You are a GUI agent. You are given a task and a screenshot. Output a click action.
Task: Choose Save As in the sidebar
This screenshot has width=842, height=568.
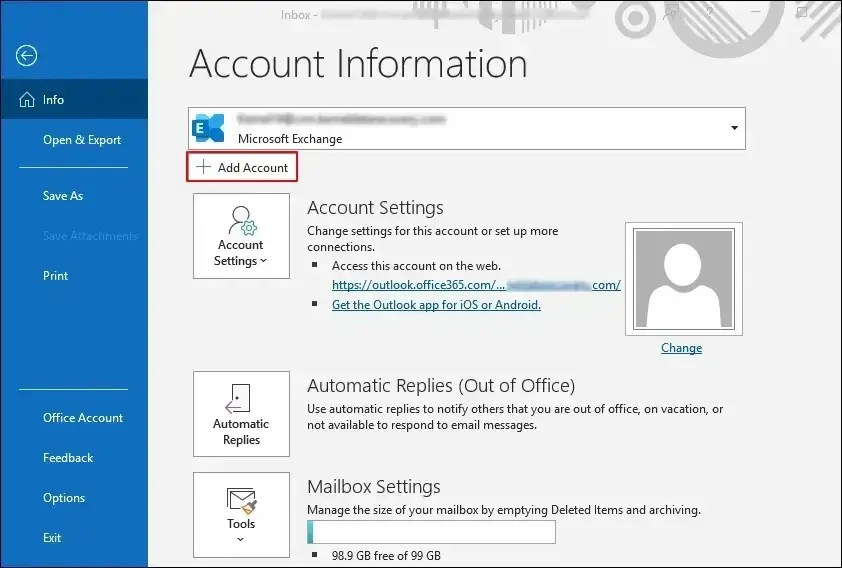(x=63, y=195)
